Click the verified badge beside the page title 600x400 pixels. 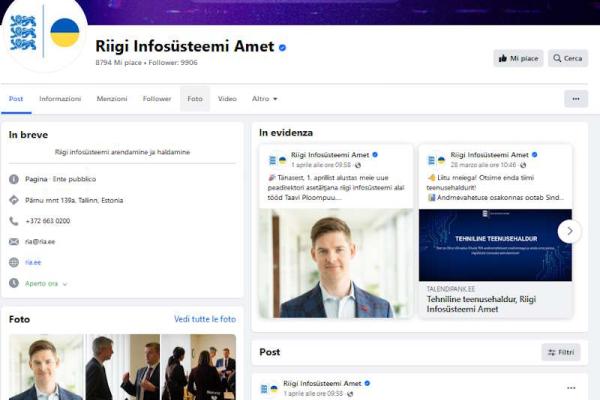click(x=282, y=47)
